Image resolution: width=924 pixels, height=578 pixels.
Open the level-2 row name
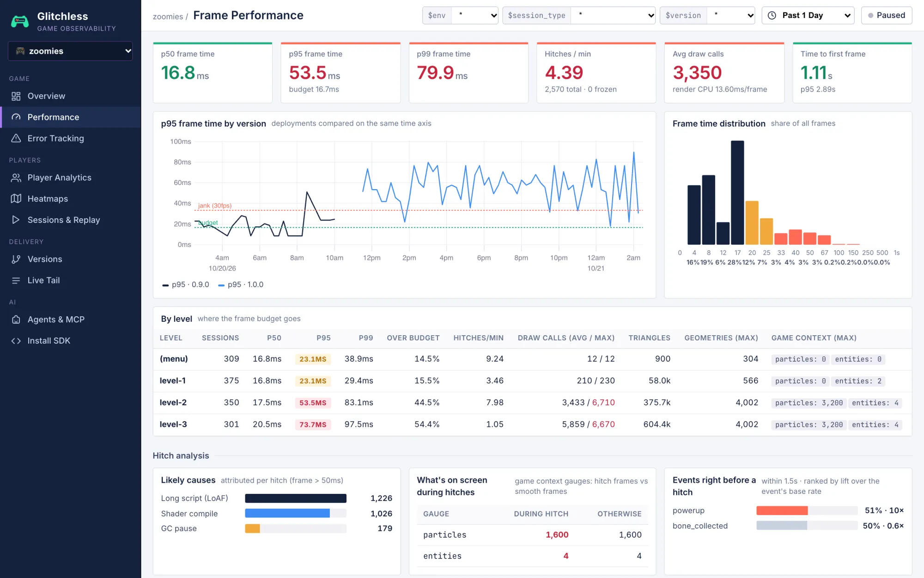point(173,403)
